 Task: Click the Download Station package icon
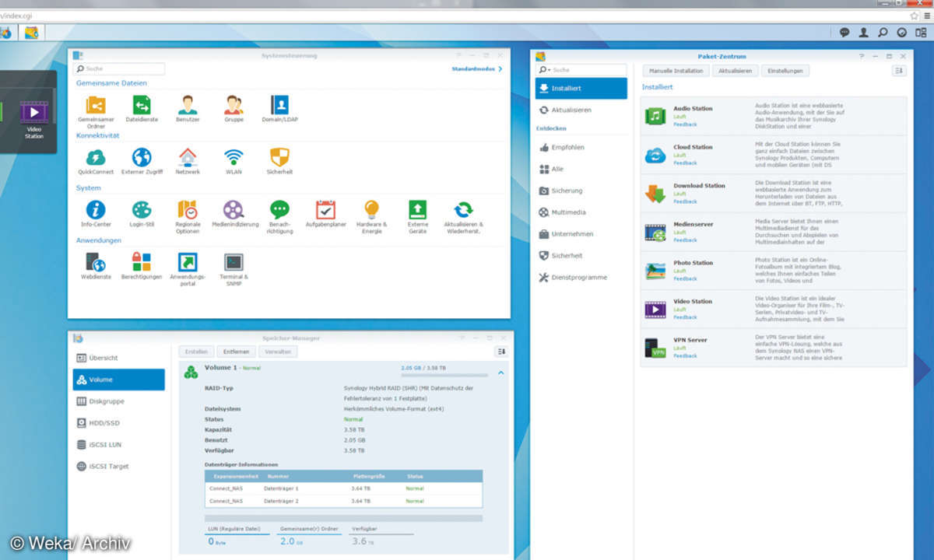(655, 193)
